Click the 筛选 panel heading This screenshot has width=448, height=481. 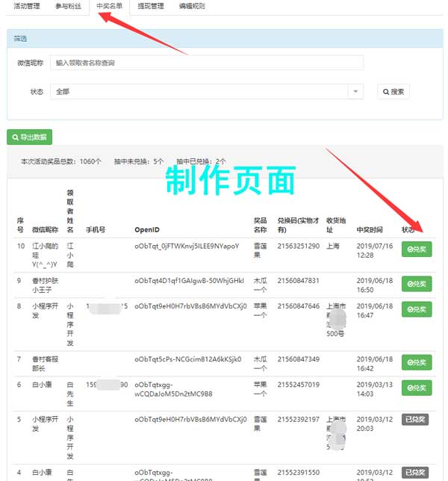pyautogui.click(x=20, y=39)
